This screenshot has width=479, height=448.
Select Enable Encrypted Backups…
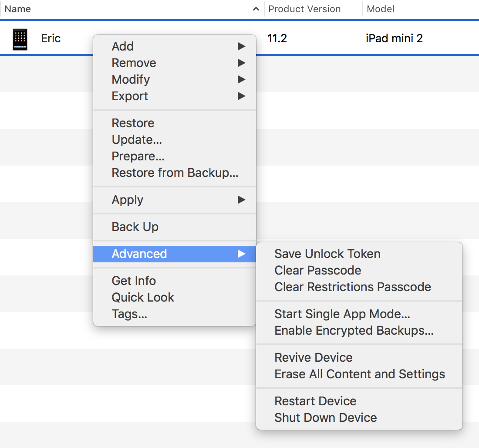359,331
